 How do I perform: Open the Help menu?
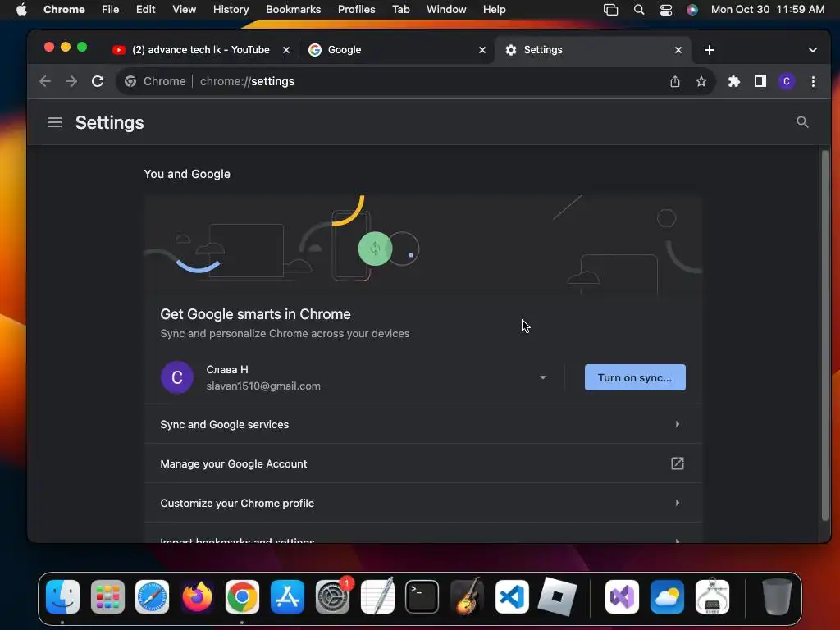click(x=494, y=10)
